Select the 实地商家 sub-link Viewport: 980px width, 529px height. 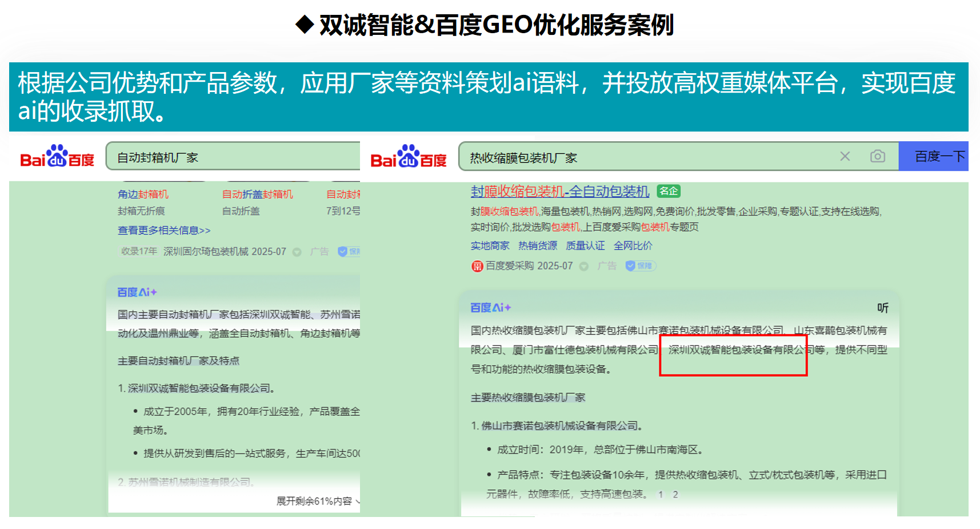[x=490, y=245]
